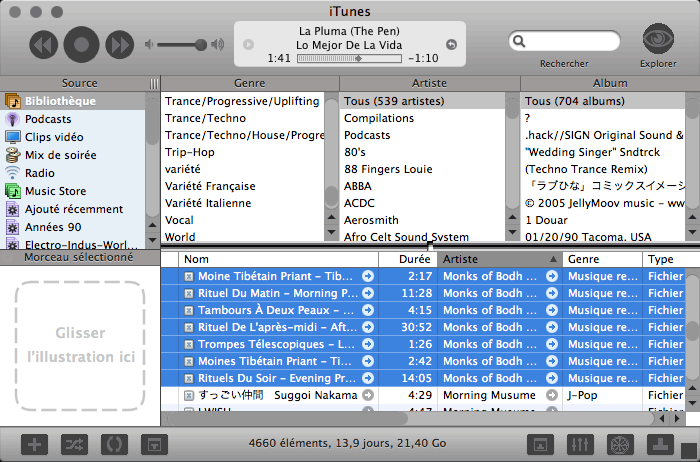Add a new playlist with plus button

[x=35, y=443]
